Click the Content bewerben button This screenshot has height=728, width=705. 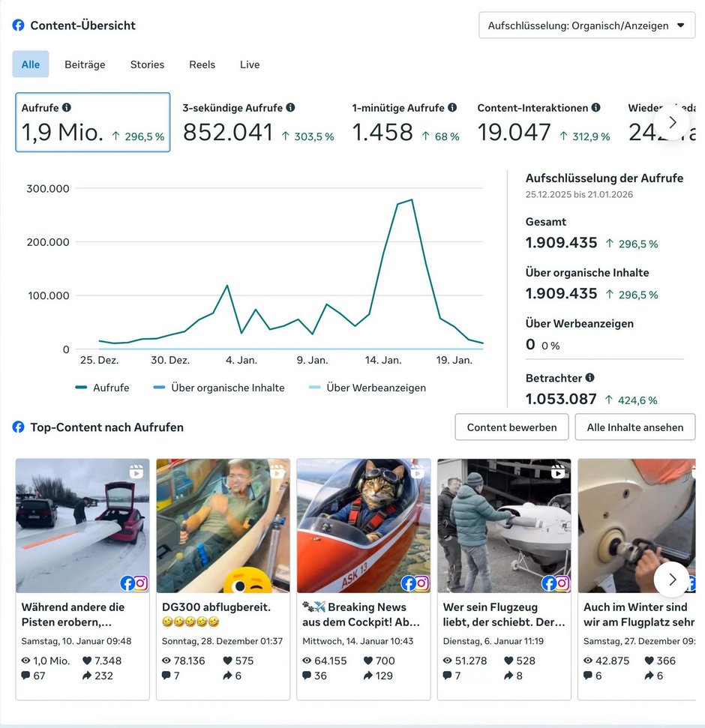tap(511, 427)
